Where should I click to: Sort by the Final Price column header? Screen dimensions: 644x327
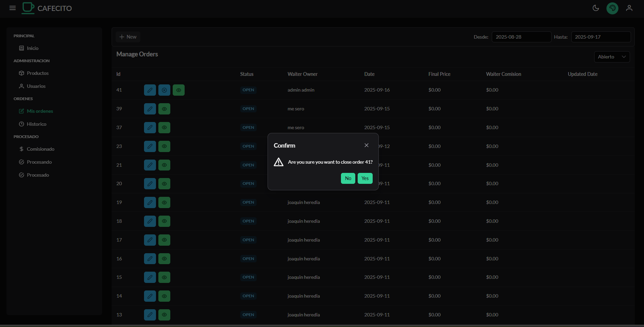click(439, 74)
